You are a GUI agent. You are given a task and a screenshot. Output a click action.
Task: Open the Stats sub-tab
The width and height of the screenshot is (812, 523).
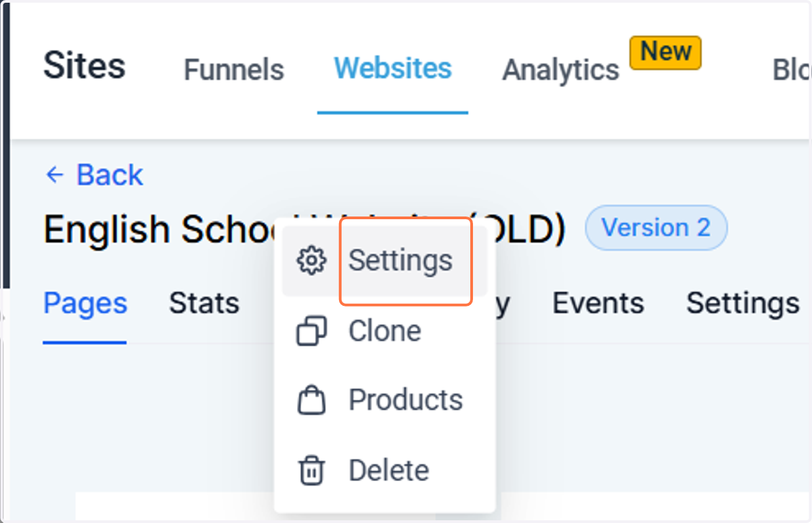point(204,304)
